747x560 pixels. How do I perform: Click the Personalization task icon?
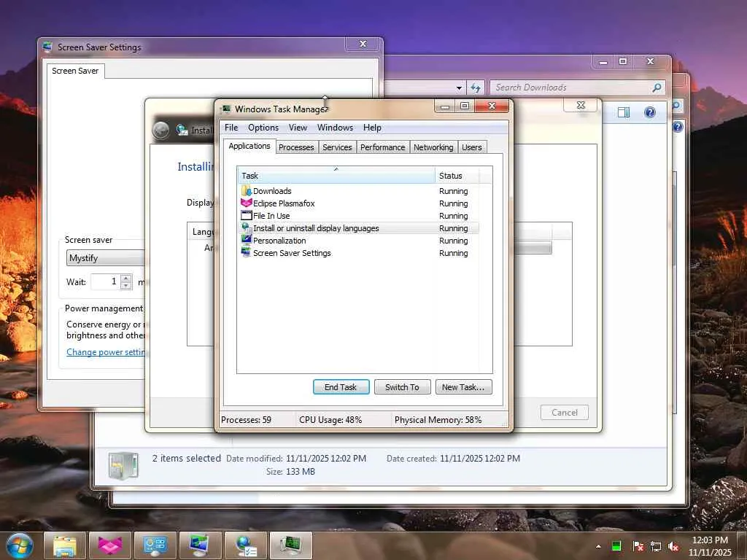click(246, 240)
